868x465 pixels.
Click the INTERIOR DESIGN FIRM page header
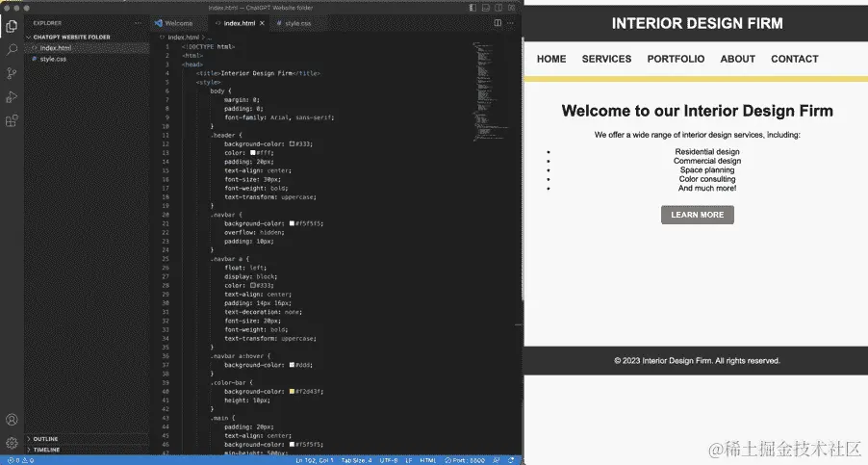pos(697,23)
